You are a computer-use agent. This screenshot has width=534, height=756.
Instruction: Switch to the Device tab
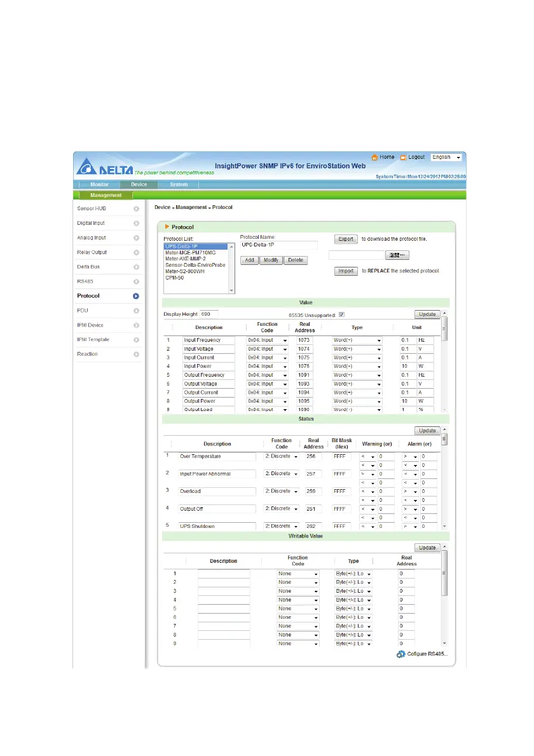tap(139, 185)
